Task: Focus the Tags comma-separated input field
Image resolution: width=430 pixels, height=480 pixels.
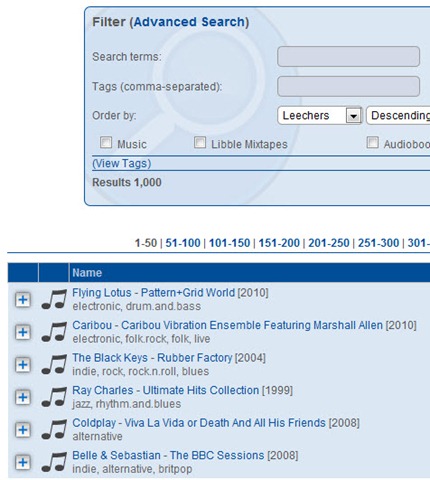Action: point(348,87)
